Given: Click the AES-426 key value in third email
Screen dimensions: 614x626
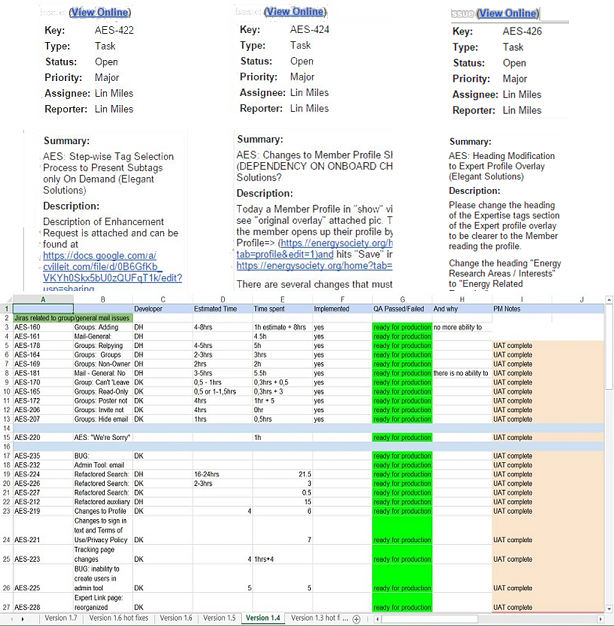Looking at the screenshot, I should click(x=522, y=31).
